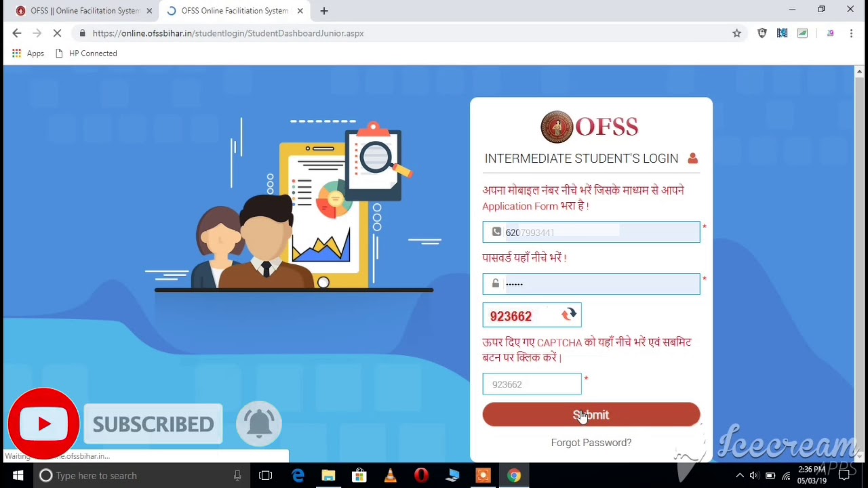This screenshot has height=488, width=868.
Task: Go back to the previous page
Action: 17,33
